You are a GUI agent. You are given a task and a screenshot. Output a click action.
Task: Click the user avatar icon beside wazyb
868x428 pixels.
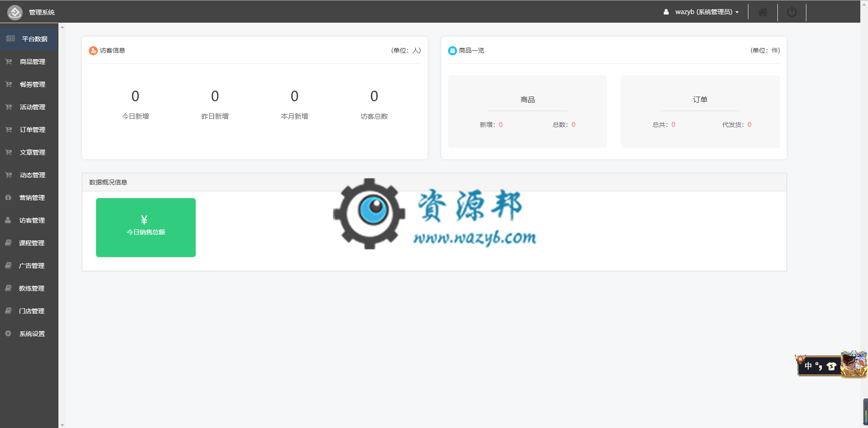click(x=666, y=12)
